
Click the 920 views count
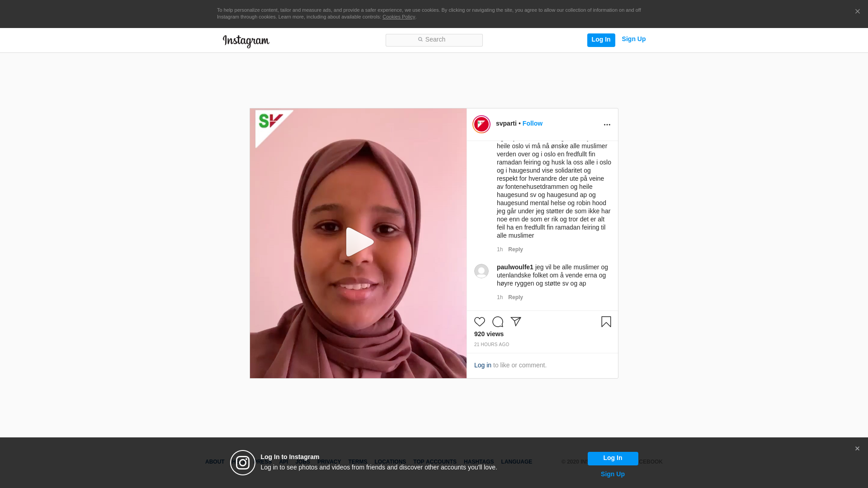489,334
